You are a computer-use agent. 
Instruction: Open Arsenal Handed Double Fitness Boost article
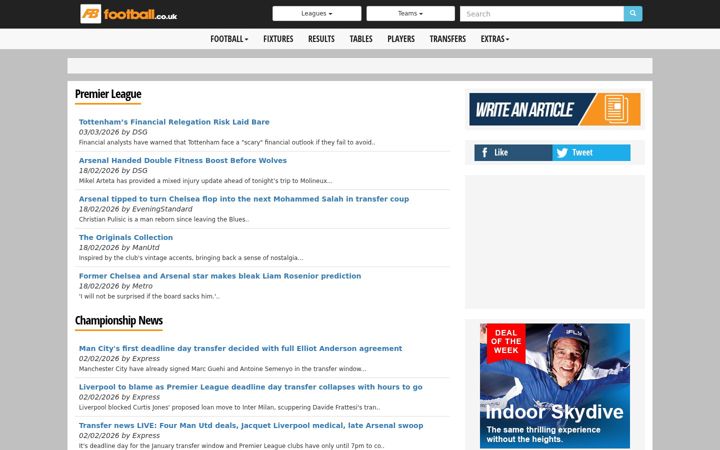coord(183,160)
